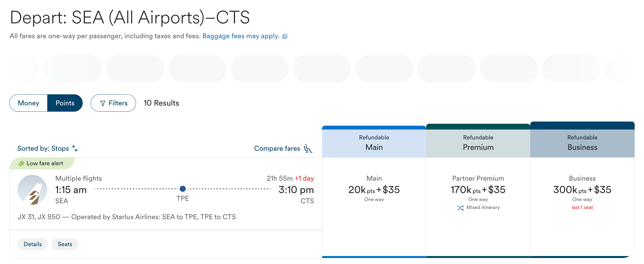This screenshot has width=644, height=264.
Task: Click the Starlux Airlines tail logo
Action: point(32,190)
